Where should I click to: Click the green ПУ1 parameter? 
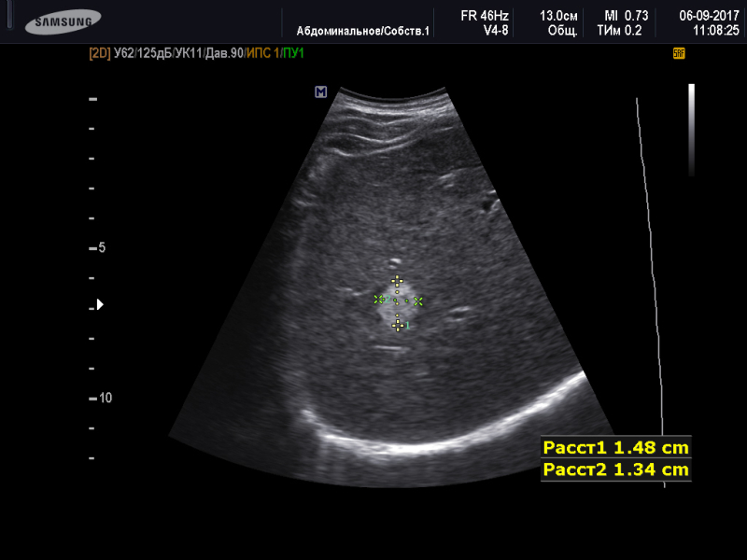[293, 53]
